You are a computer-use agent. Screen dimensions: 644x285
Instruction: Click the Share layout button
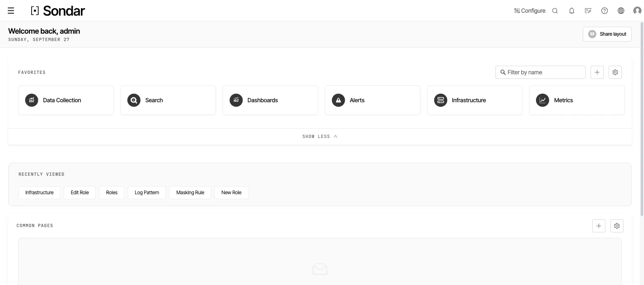click(x=607, y=34)
